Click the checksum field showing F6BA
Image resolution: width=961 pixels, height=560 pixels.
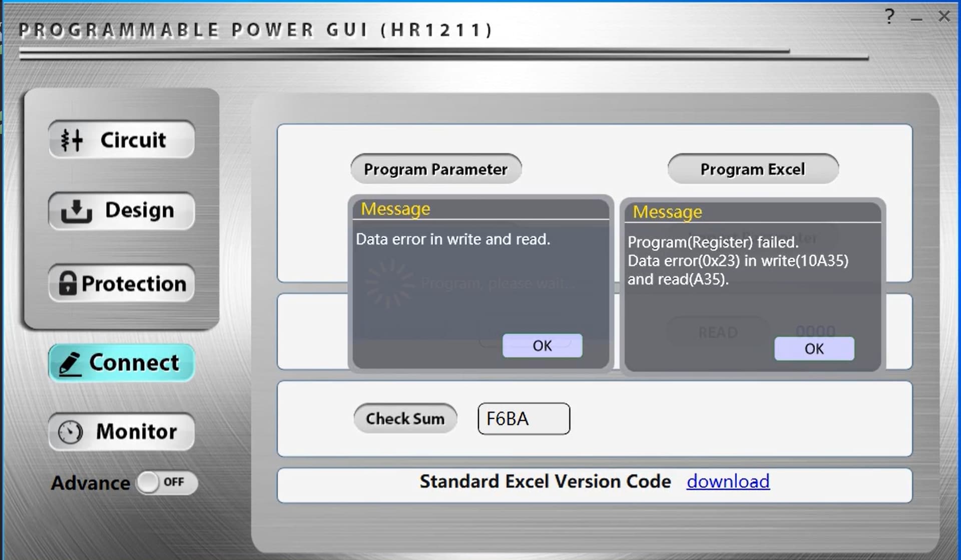click(524, 418)
